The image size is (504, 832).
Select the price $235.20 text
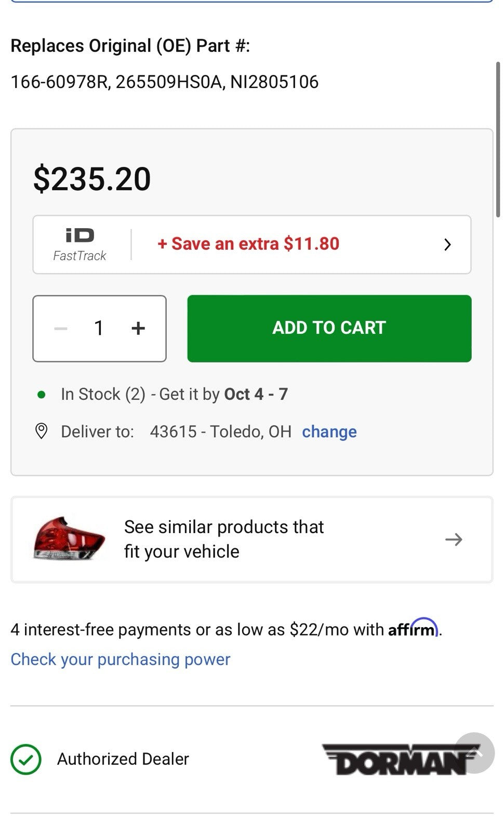point(91,179)
